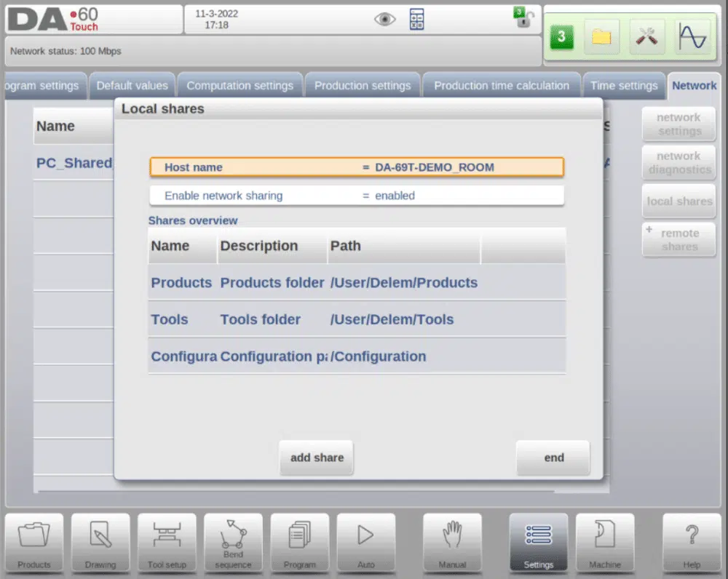Open the partially visible Program settings tab
The height and width of the screenshot is (579, 728).
click(45, 86)
